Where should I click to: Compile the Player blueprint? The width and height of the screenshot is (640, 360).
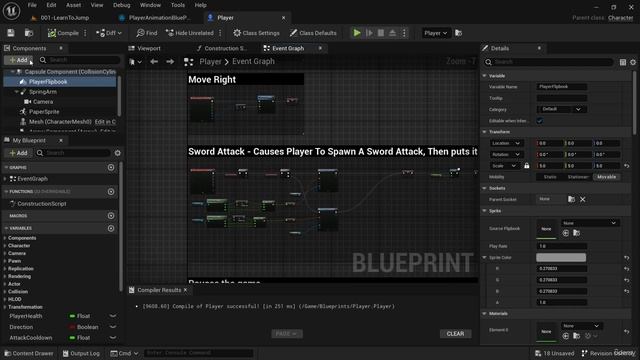[x=63, y=33]
